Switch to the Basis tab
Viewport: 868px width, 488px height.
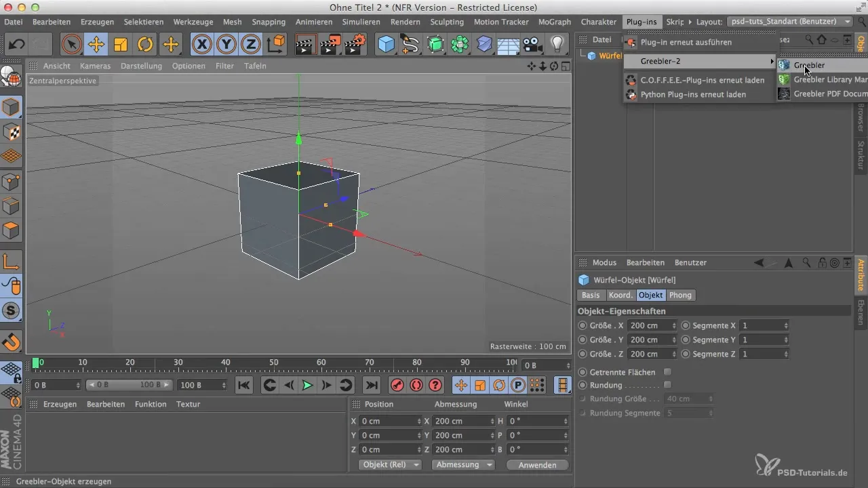pos(591,295)
